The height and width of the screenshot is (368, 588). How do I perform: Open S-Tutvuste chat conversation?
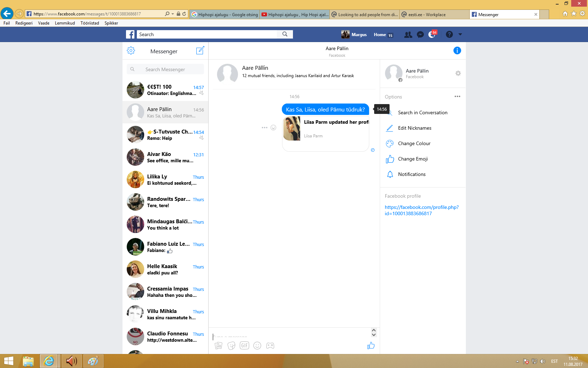point(165,135)
